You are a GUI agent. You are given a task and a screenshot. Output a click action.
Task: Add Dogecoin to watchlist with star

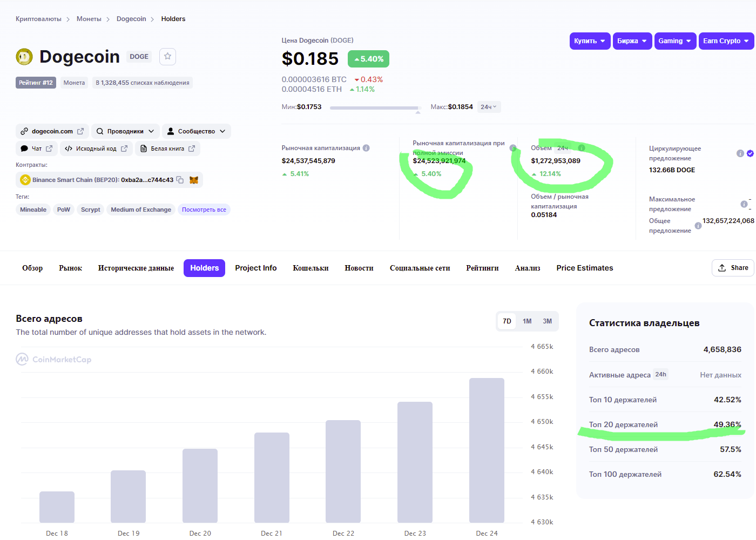coord(168,57)
